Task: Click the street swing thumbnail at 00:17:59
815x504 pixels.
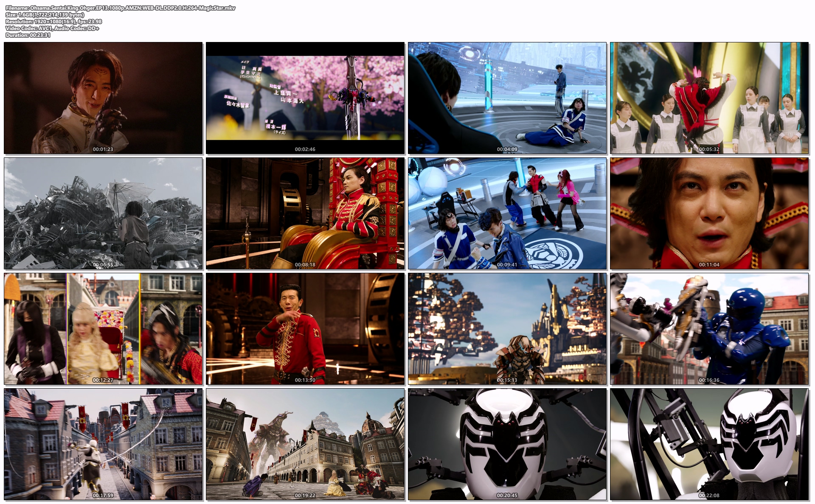Action: pyautogui.click(x=103, y=444)
